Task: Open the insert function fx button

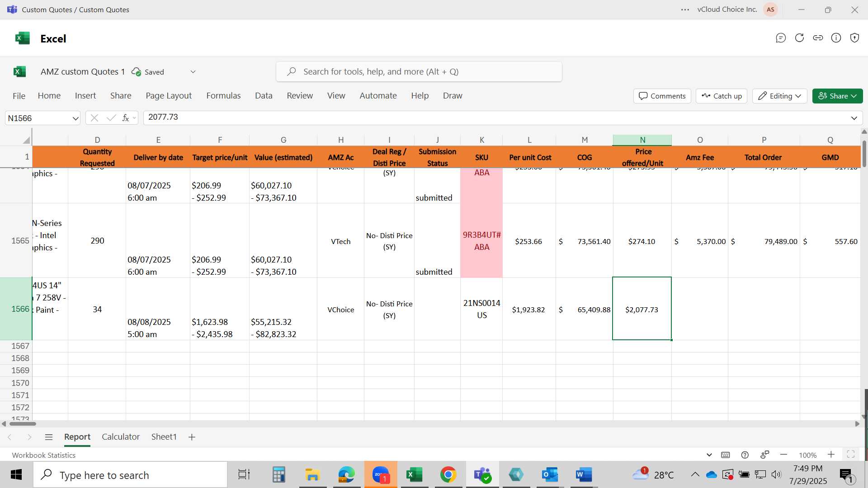Action: [125, 118]
